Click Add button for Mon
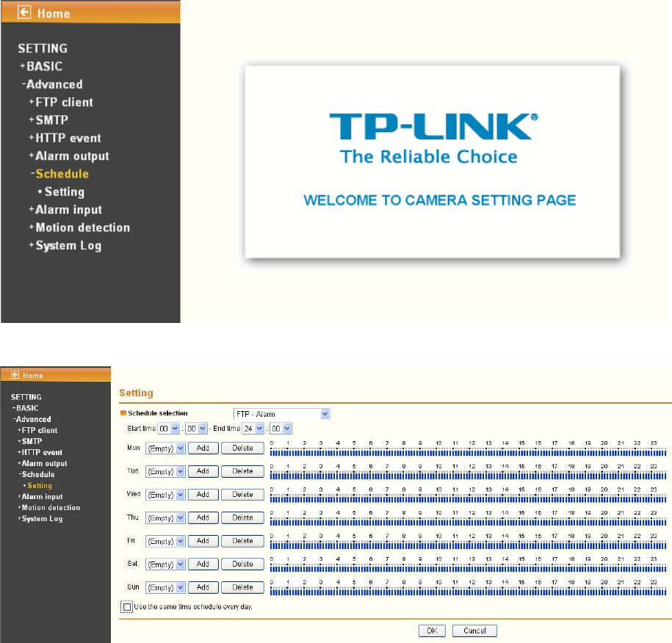672x643 pixels. [203, 448]
